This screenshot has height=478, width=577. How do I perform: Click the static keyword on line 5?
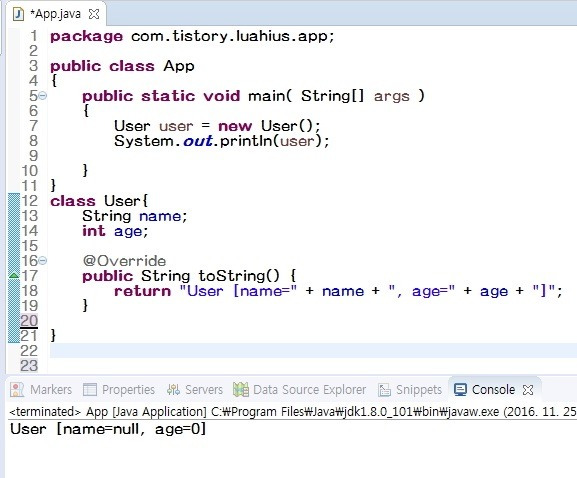168,96
